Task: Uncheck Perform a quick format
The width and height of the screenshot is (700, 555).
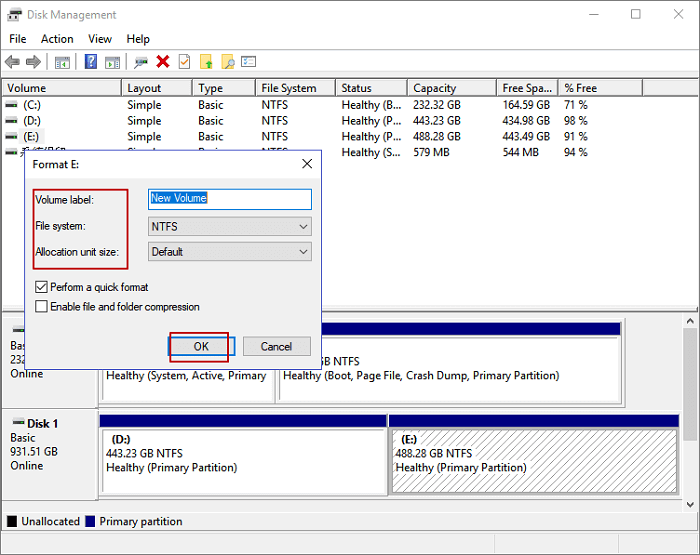Action: coord(41,287)
